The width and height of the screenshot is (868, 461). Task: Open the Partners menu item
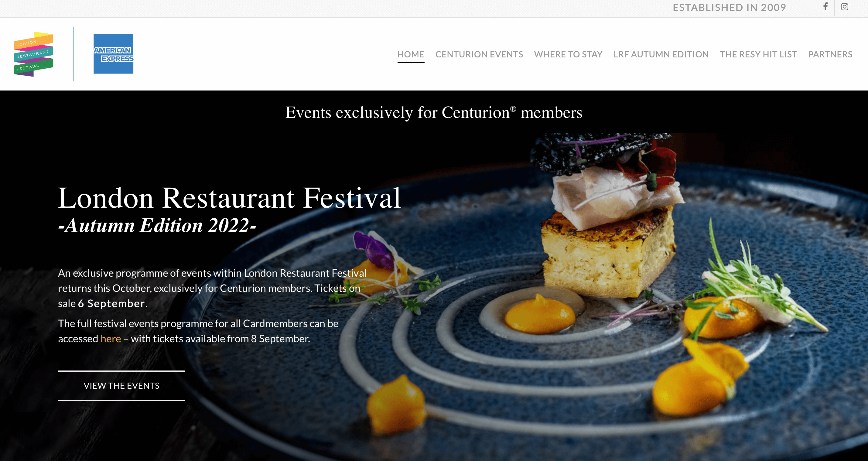tap(830, 54)
